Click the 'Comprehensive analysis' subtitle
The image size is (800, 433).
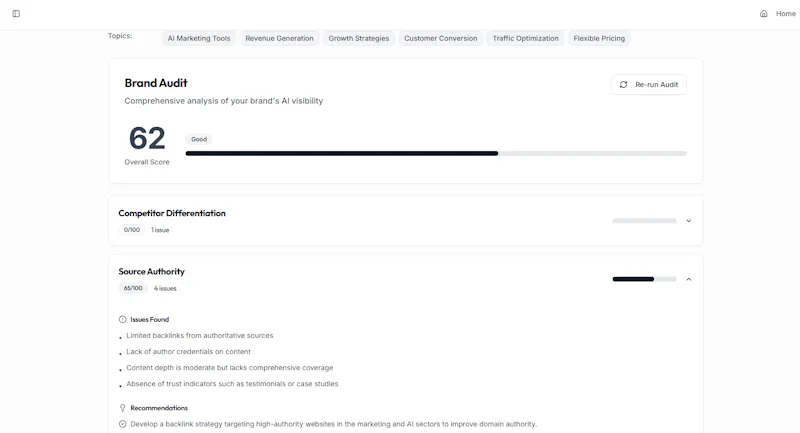[223, 101]
